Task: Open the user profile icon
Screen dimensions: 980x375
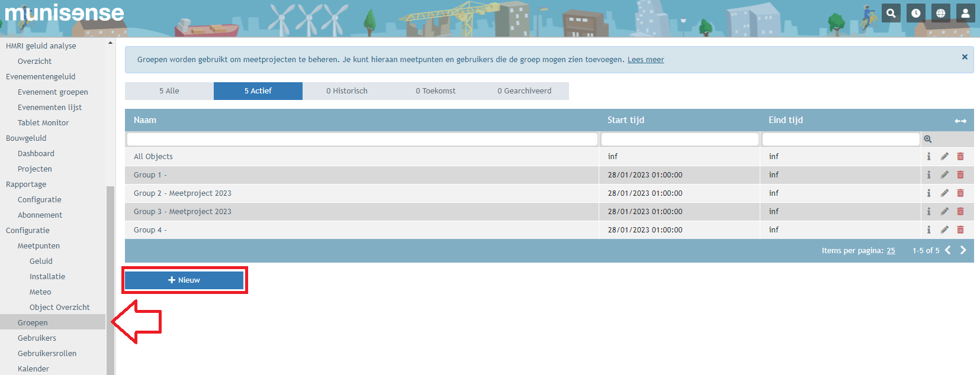Action: [965, 13]
